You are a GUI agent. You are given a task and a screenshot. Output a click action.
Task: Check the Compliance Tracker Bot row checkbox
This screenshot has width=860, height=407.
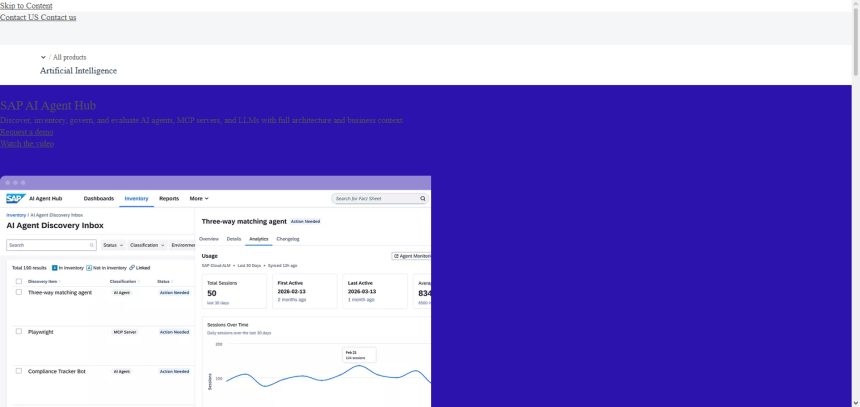pos(19,371)
